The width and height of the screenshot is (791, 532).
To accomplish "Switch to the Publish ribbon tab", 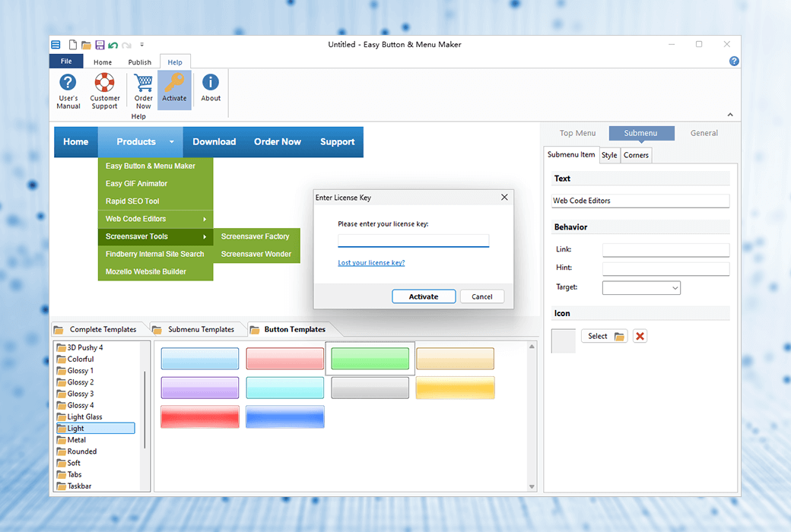I will (139, 62).
